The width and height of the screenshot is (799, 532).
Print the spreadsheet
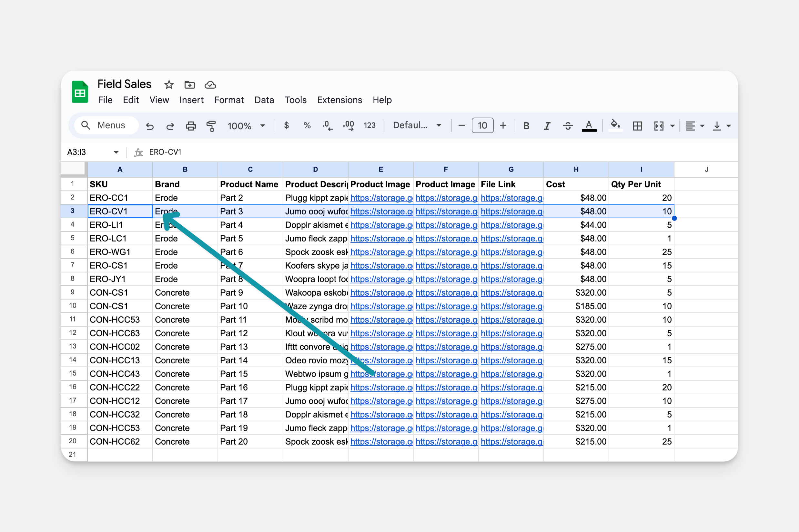pyautogui.click(x=191, y=126)
